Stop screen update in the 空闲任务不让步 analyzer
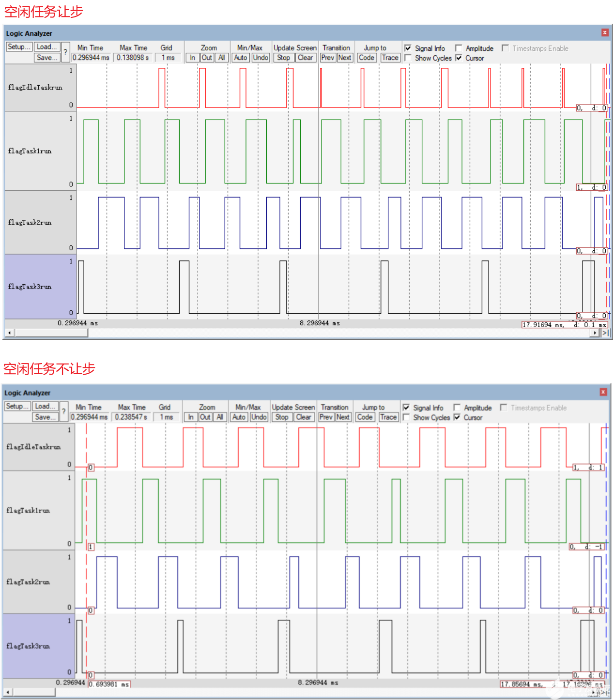 282,417
